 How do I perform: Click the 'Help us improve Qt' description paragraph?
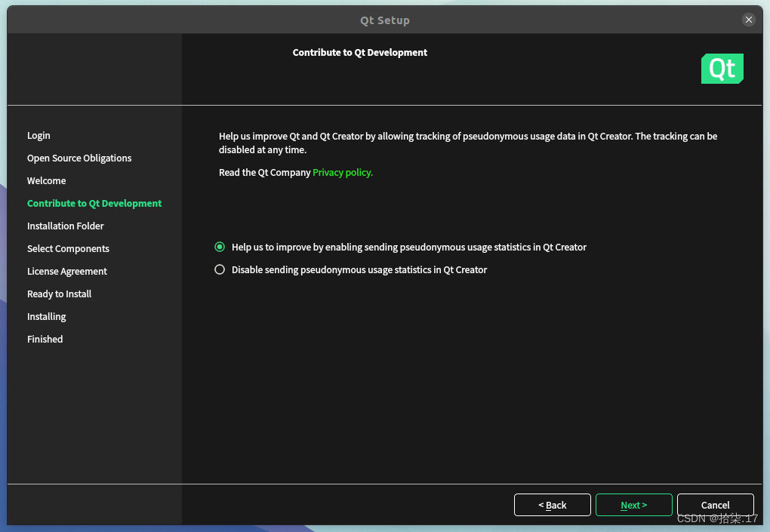click(468, 143)
